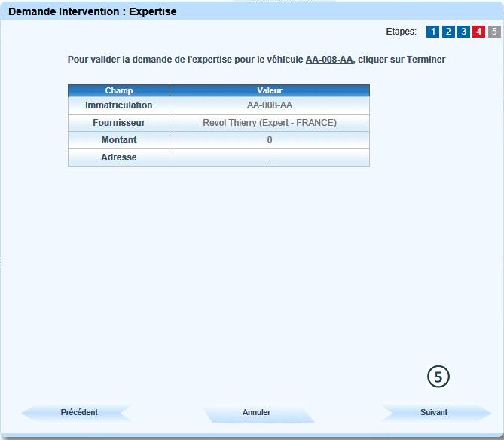Click the Valeur column header
Viewport: 504px width, 440px height.
pos(270,90)
